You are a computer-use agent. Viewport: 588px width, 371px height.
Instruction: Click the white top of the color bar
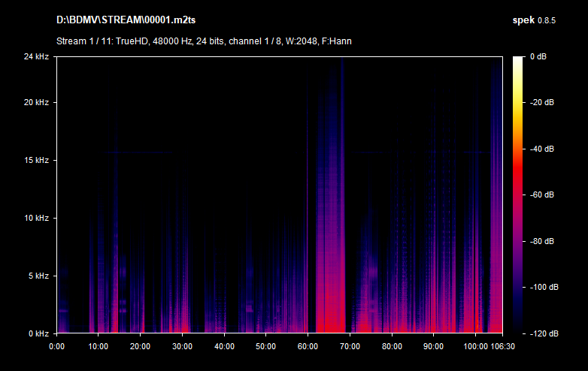click(519, 60)
